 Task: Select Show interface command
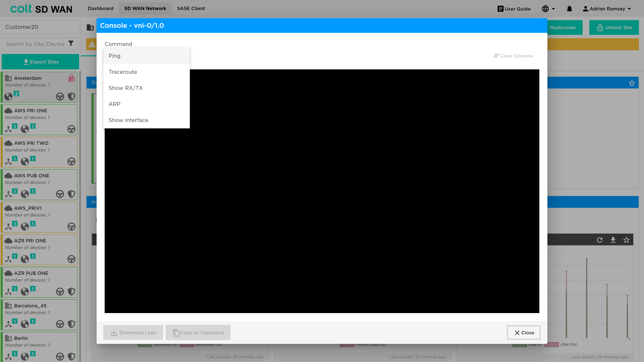(x=146, y=120)
